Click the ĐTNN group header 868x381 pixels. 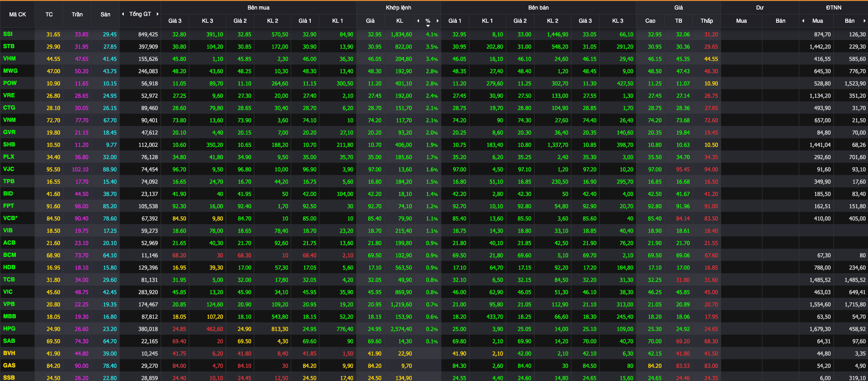[x=833, y=8]
